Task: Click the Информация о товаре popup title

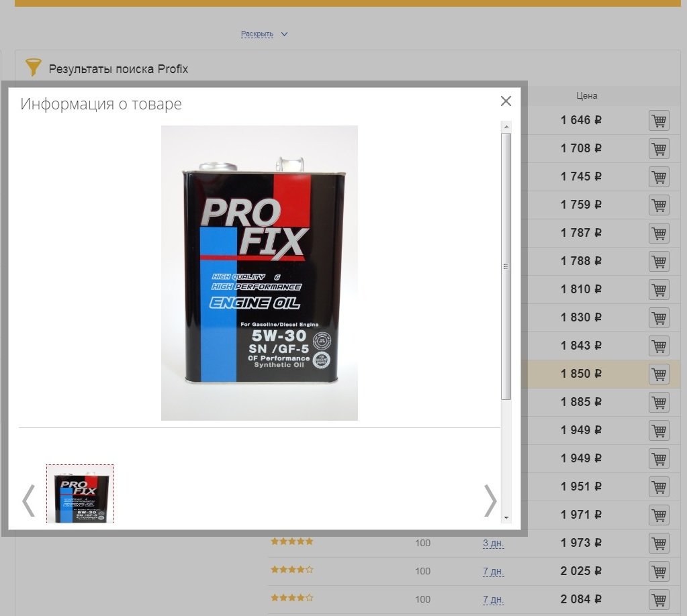Action: pyautogui.click(x=101, y=104)
